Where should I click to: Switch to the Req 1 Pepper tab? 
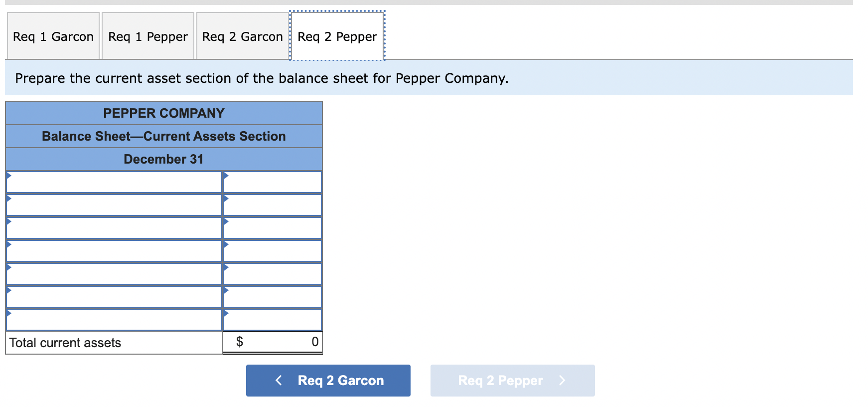click(147, 36)
